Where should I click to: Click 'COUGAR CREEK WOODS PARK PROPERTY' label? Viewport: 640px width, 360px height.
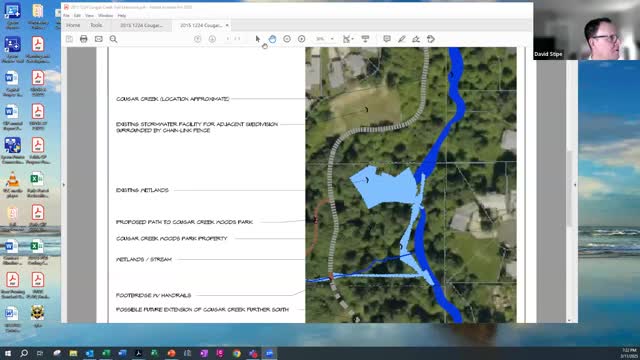(171, 238)
